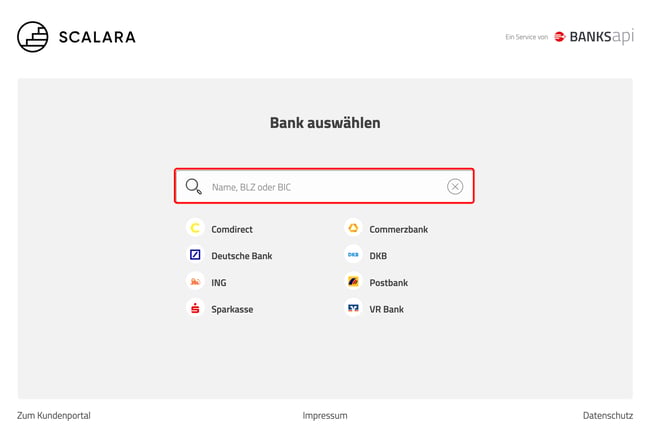Click the Postbank horn logo icon

tap(353, 282)
